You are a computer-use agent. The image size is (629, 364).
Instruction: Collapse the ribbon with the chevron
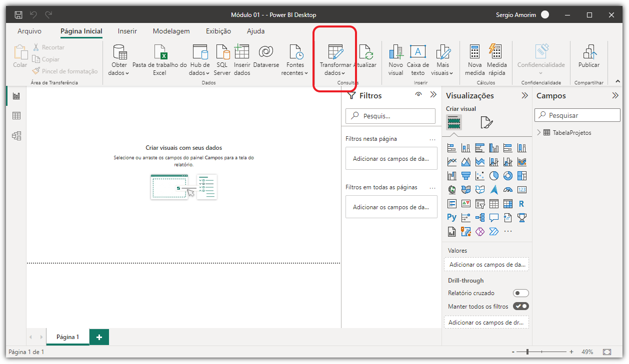[x=617, y=81]
